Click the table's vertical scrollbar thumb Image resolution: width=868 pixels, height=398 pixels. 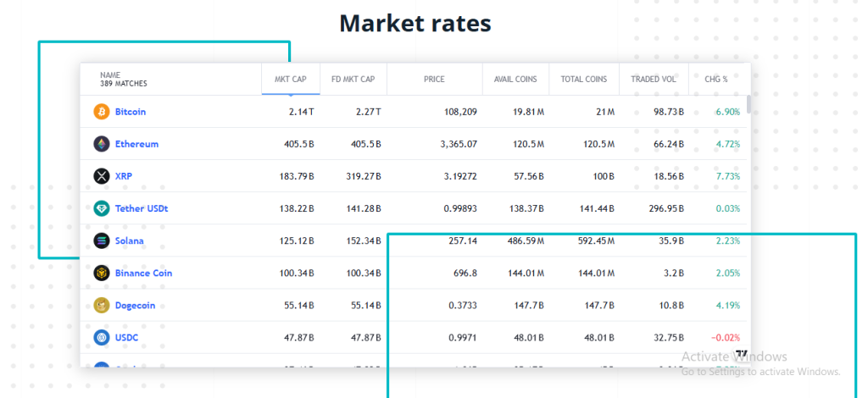coord(749,104)
